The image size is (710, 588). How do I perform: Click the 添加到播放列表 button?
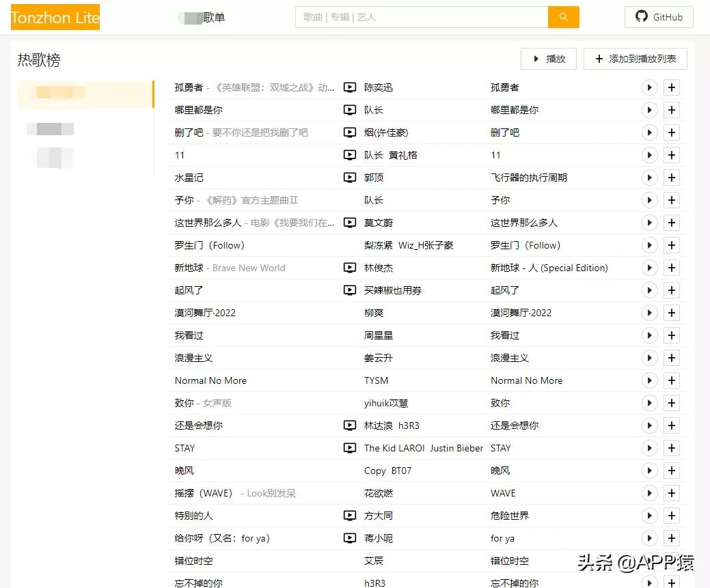coord(636,59)
